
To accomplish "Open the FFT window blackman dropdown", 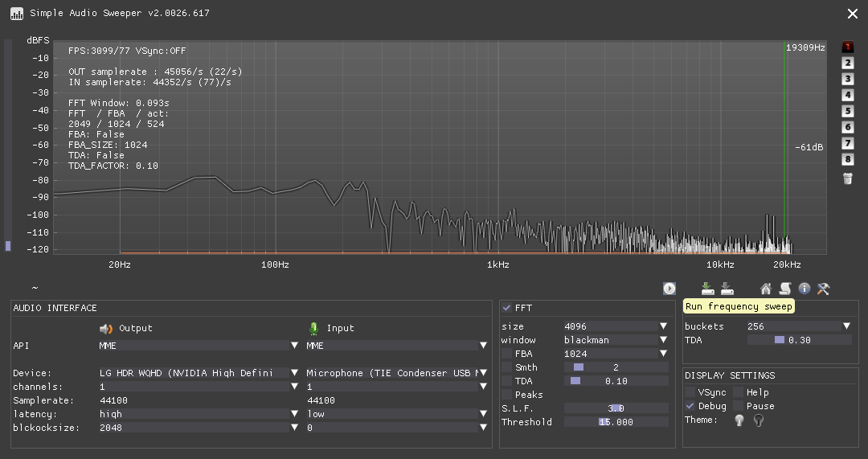I will (x=616, y=340).
